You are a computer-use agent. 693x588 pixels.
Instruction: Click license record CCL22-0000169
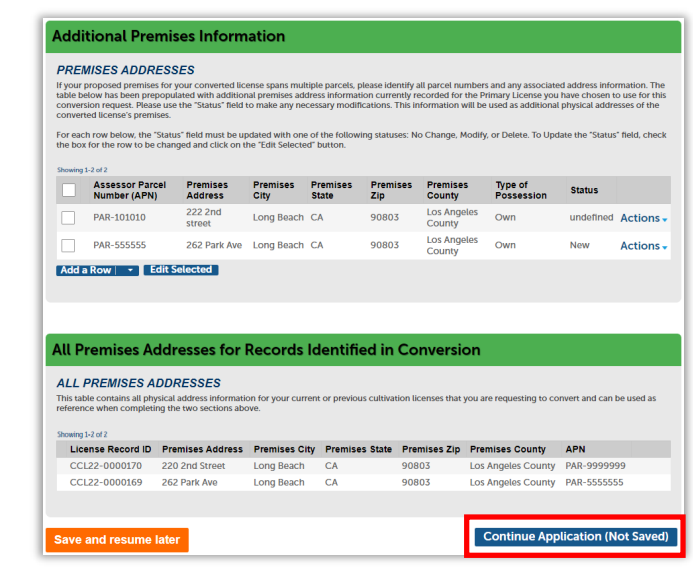106,482
